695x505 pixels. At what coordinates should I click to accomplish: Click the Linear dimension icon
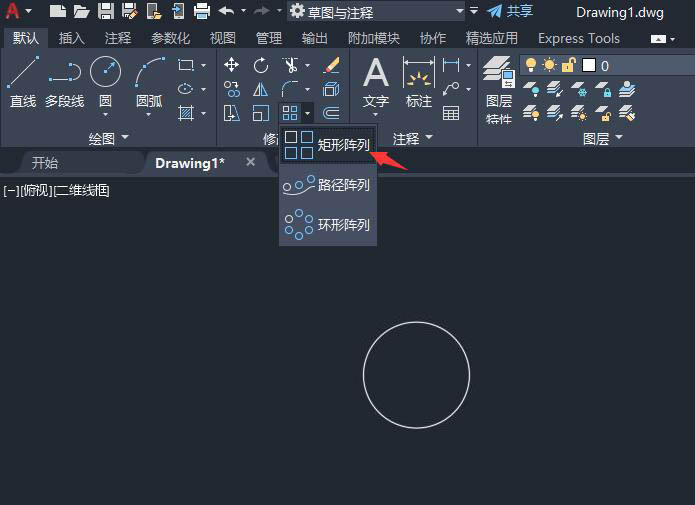[x=451, y=65]
